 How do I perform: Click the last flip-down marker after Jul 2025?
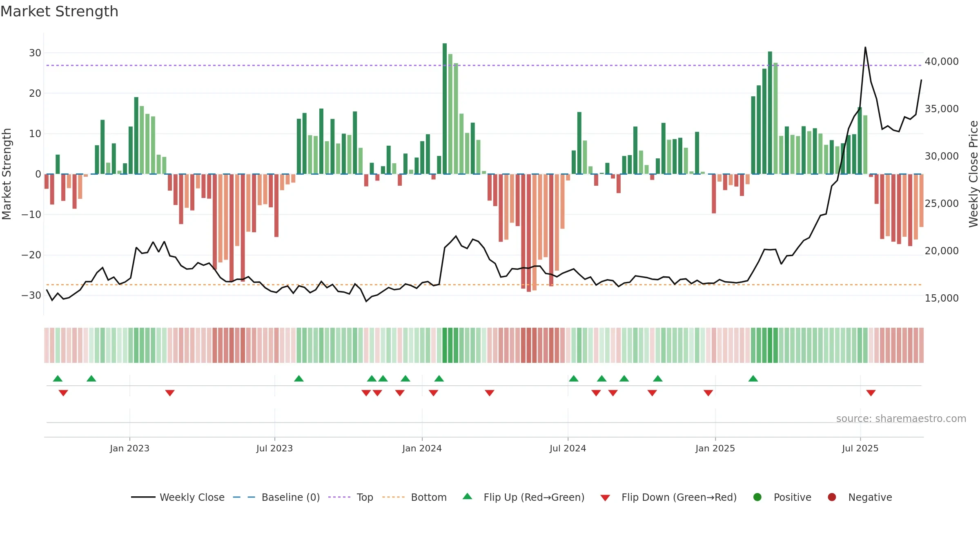point(871,393)
